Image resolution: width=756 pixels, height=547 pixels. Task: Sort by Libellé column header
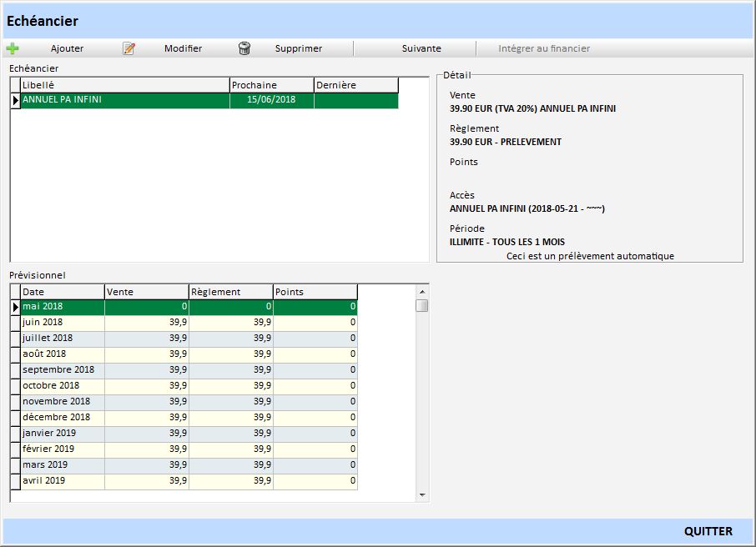click(125, 85)
